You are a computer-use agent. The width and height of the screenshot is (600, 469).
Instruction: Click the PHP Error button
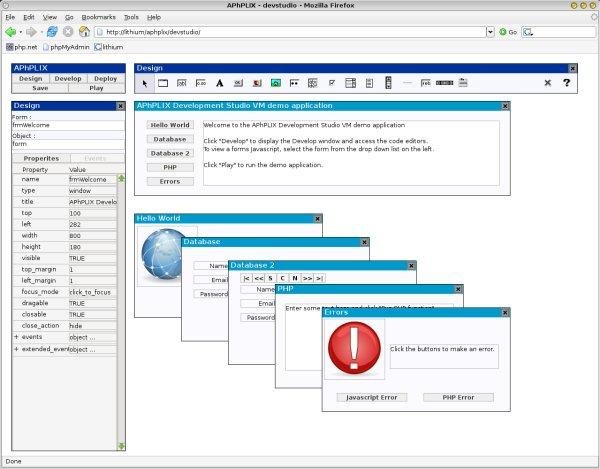coord(458,397)
